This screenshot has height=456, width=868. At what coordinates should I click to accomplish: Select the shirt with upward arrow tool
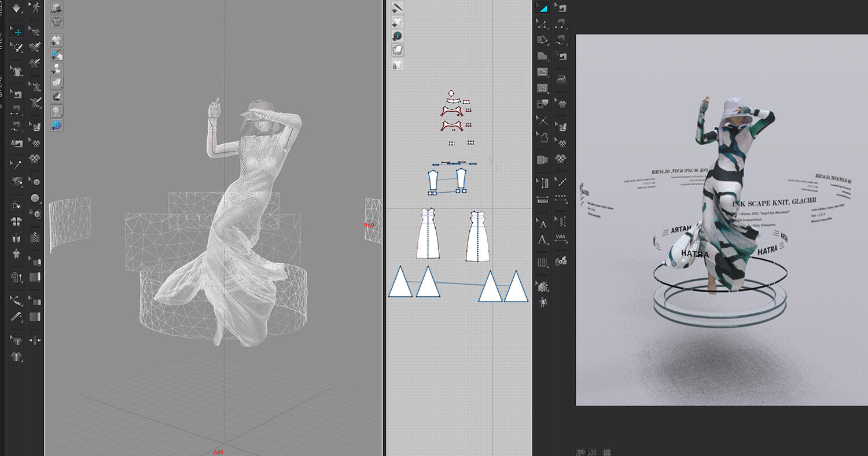pos(17,277)
